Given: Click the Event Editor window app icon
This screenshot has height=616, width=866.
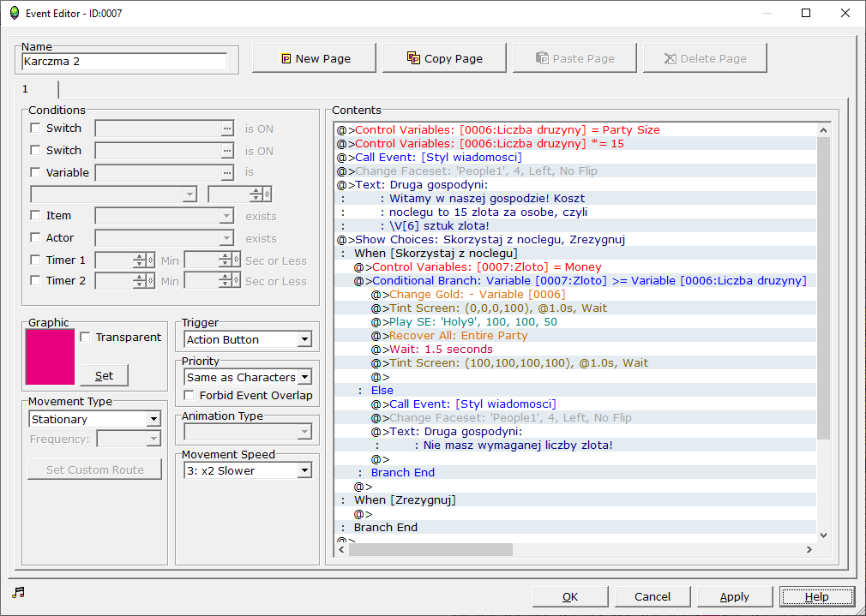Looking at the screenshot, I should [x=15, y=13].
